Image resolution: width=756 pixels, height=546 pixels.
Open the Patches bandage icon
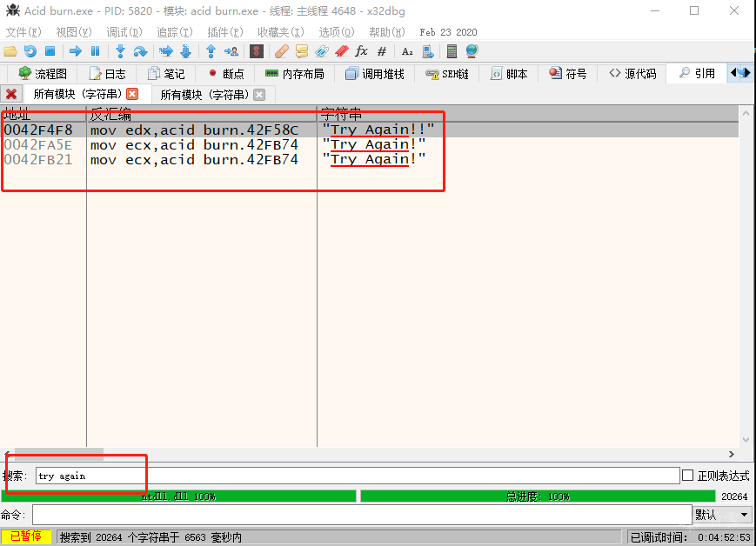pyautogui.click(x=282, y=51)
